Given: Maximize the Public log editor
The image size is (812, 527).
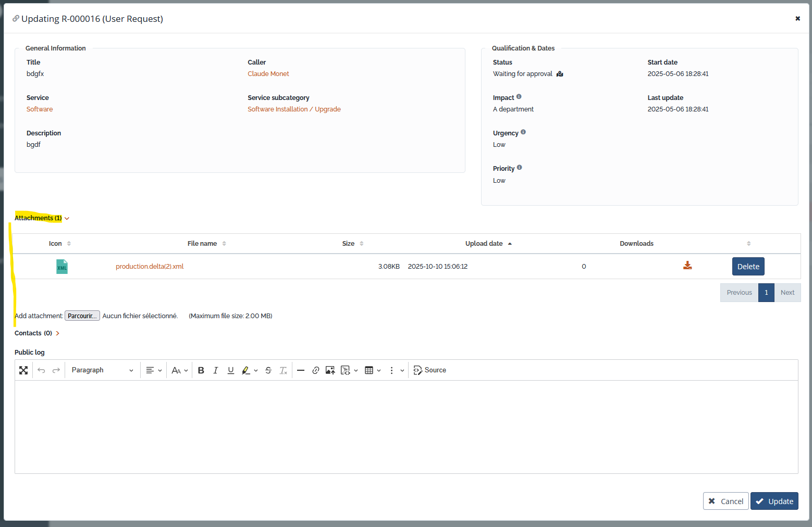Looking at the screenshot, I should coord(23,370).
